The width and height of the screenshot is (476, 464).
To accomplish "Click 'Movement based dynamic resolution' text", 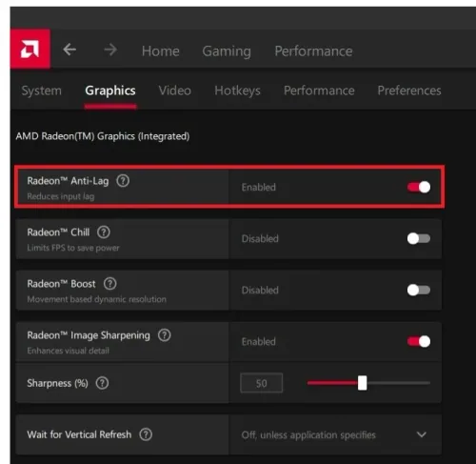I will point(97,299).
